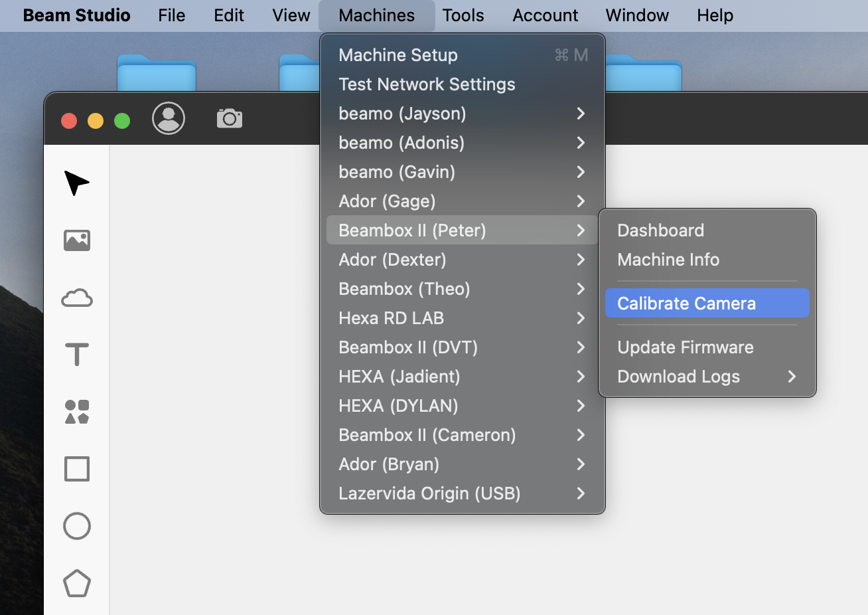Expand the Lazervida Origin (USB) submenu
Image resolution: width=868 pixels, height=615 pixels.
(x=463, y=493)
